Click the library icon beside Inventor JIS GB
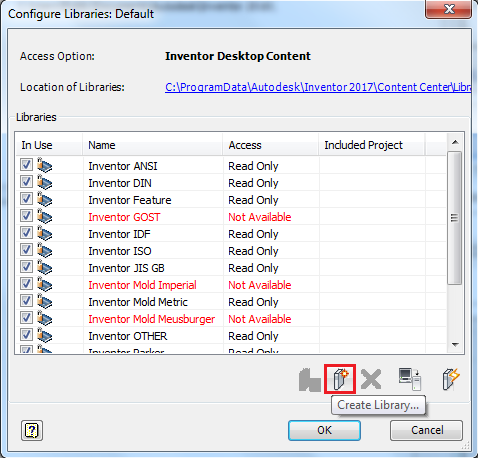 [44, 267]
